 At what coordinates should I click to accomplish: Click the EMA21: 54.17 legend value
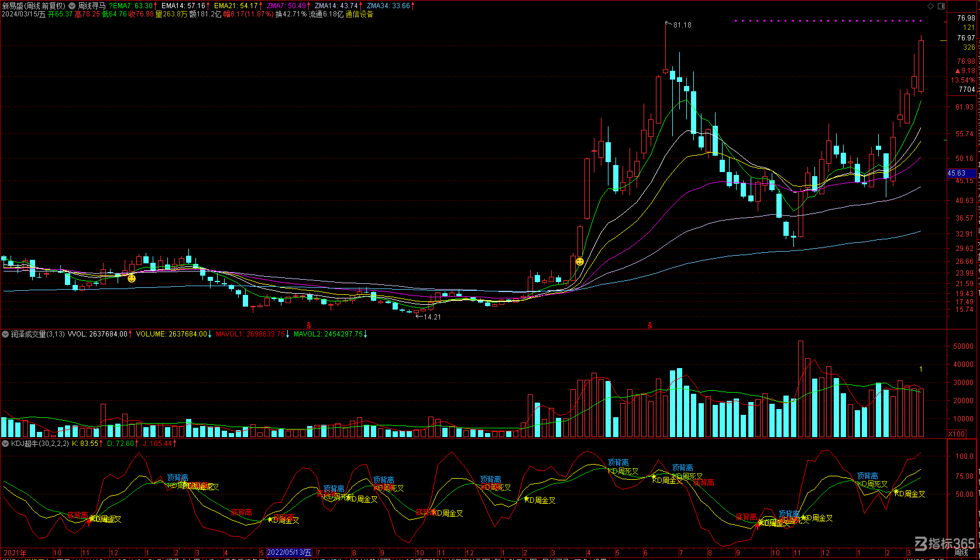click(x=236, y=6)
